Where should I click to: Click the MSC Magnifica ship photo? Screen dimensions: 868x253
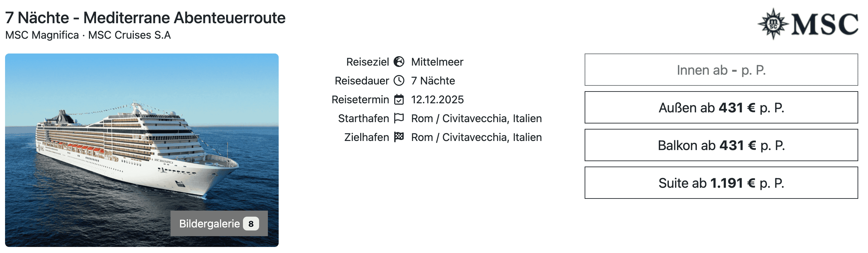pyautogui.click(x=142, y=141)
